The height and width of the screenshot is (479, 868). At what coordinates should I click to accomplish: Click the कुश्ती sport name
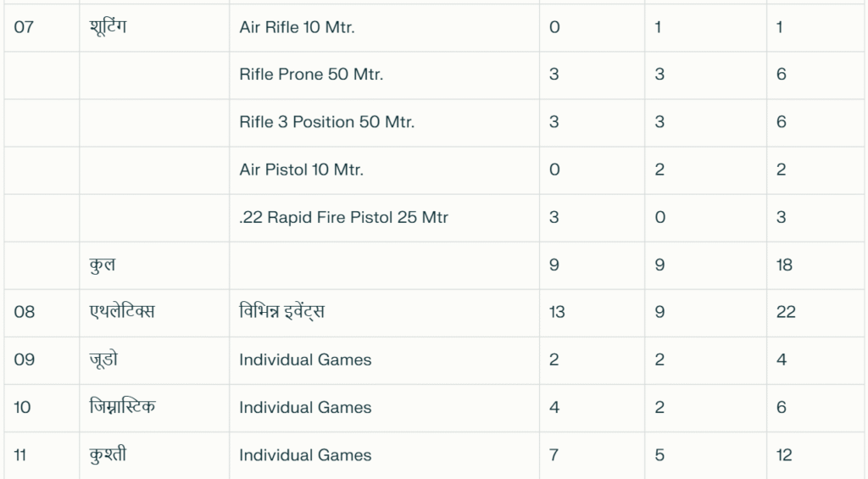pos(108,454)
